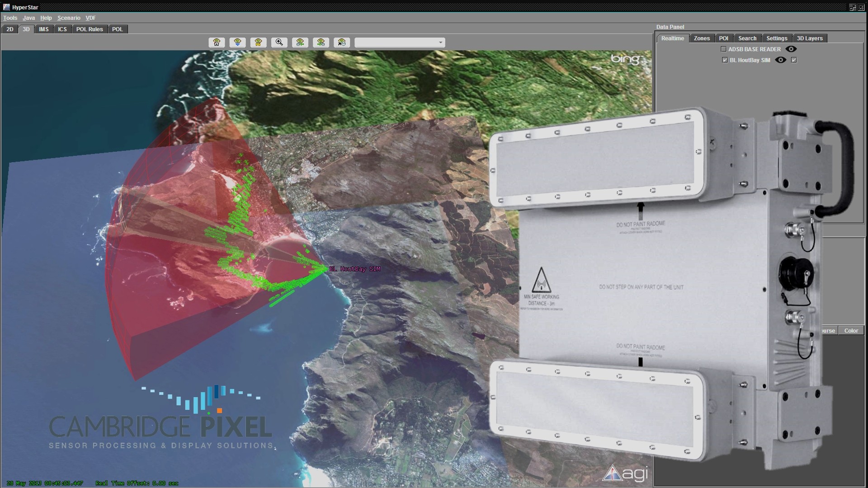Switch to the 2D view tab

coord(9,29)
